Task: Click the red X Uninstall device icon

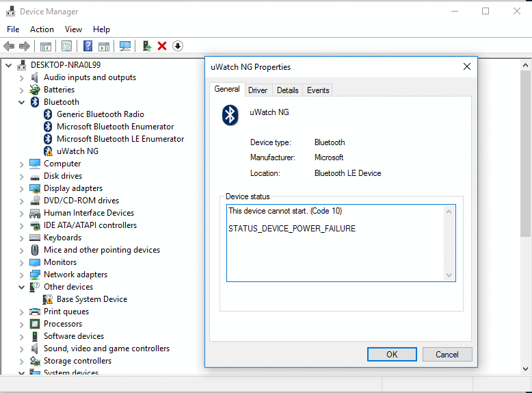Action: tap(162, 46)
